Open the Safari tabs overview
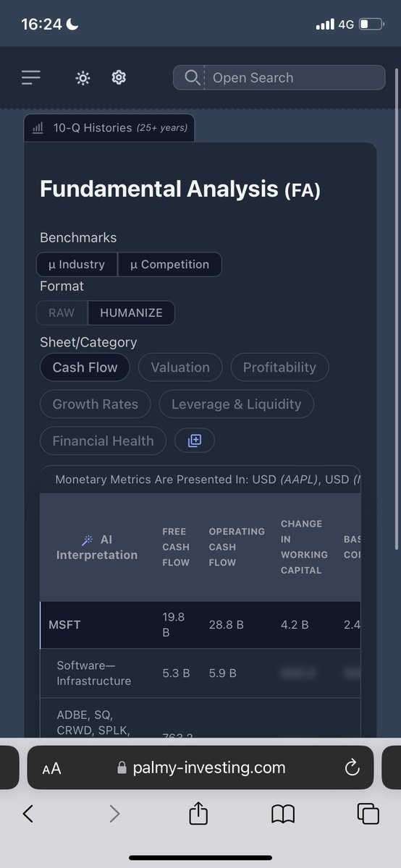Screen dimensions: 401x868 coord(368,814)
